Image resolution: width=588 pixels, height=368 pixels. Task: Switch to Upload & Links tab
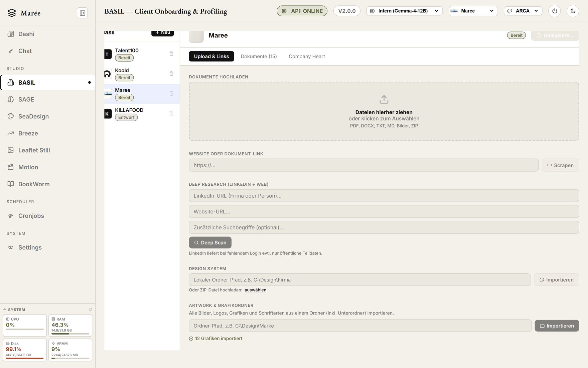pos(211,56)
